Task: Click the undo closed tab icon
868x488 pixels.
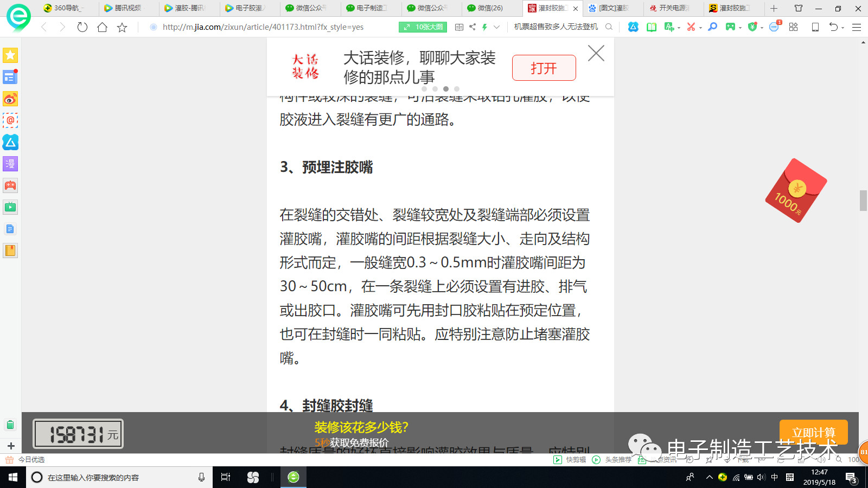Action: click(833, 27)
